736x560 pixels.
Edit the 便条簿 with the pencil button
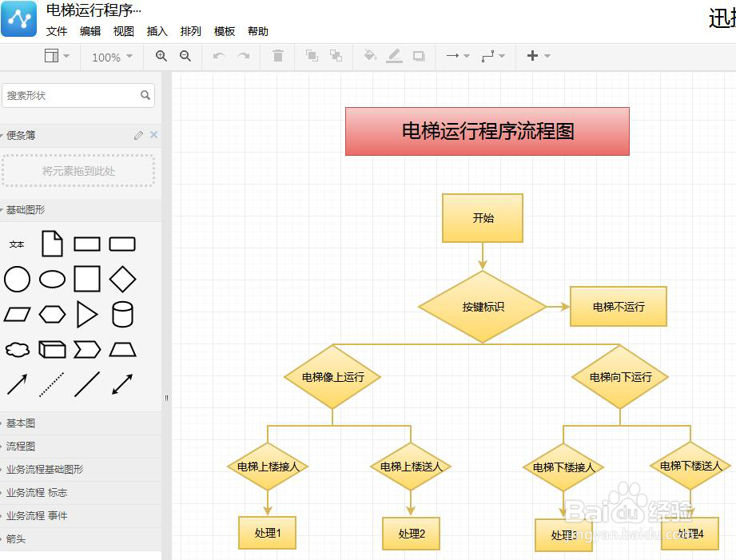pos(141,135)
